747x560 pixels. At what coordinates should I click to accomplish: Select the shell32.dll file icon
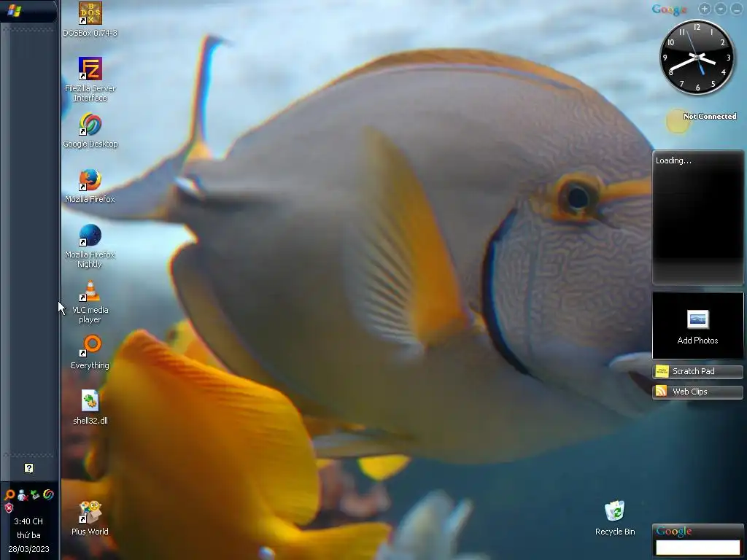click(x=90, y=401)
